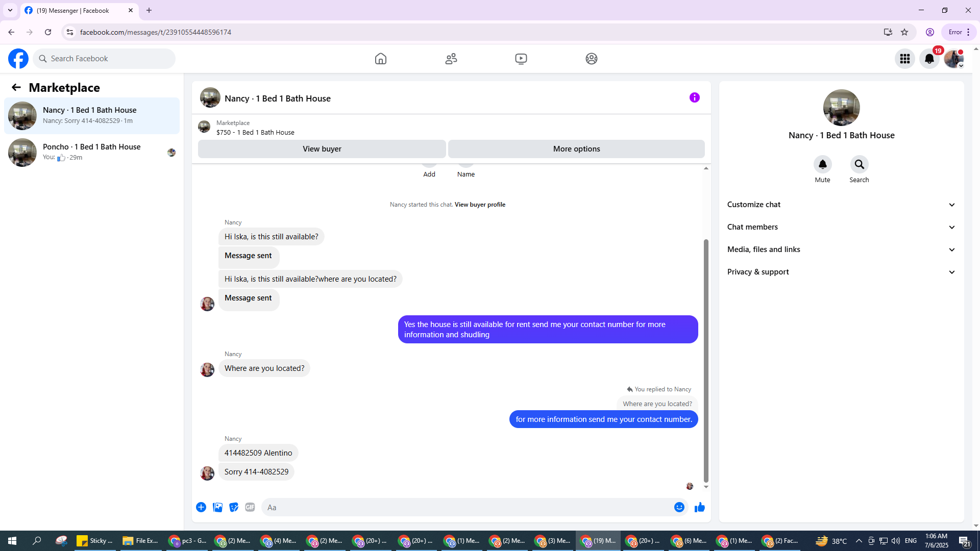Click the View buyer button
This screenshot has width=980, height=551.
click(322, 149)
